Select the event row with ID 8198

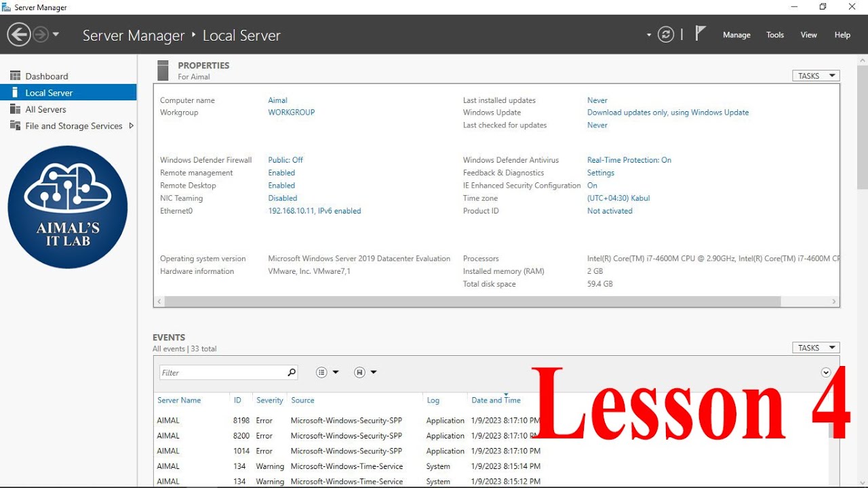492,421
